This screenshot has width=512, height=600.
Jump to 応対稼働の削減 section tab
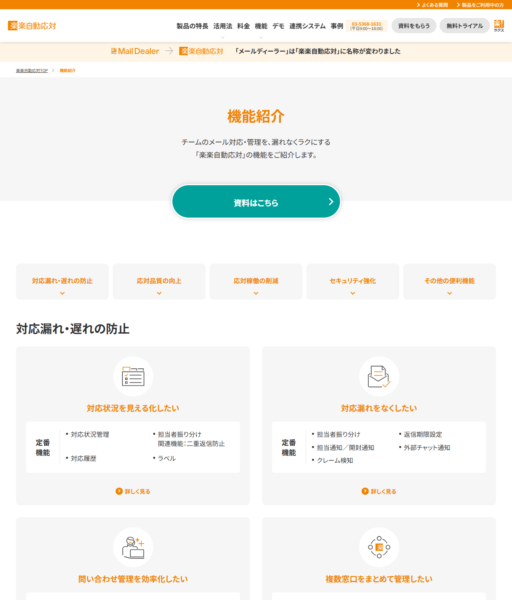[256, 282]
